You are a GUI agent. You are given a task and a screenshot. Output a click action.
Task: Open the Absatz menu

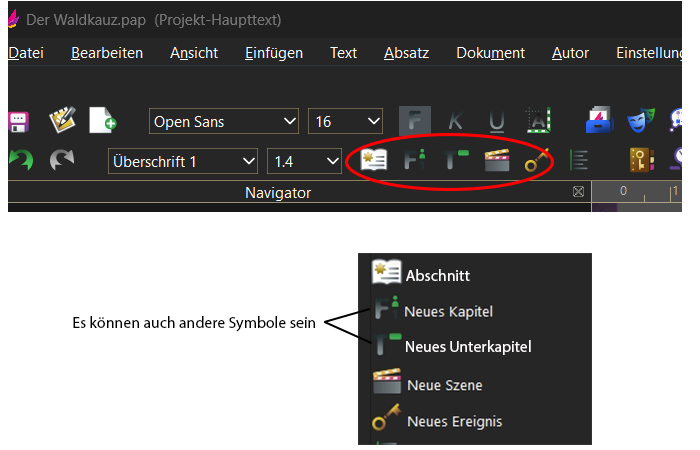[x=406, y=53]
